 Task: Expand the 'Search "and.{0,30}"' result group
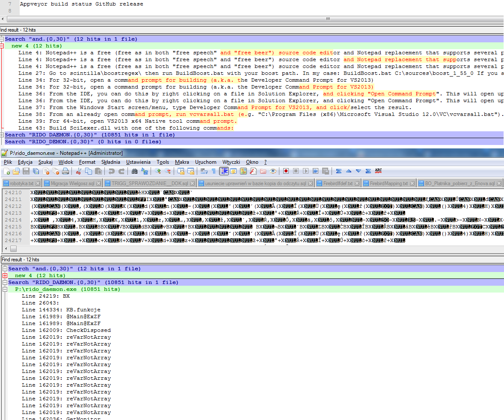(x=5, y=269)
